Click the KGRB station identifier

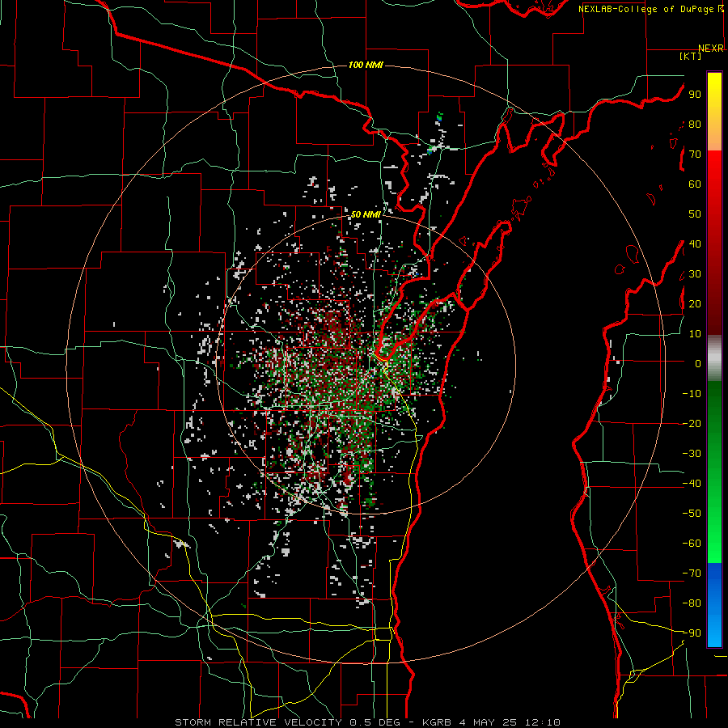437,722
